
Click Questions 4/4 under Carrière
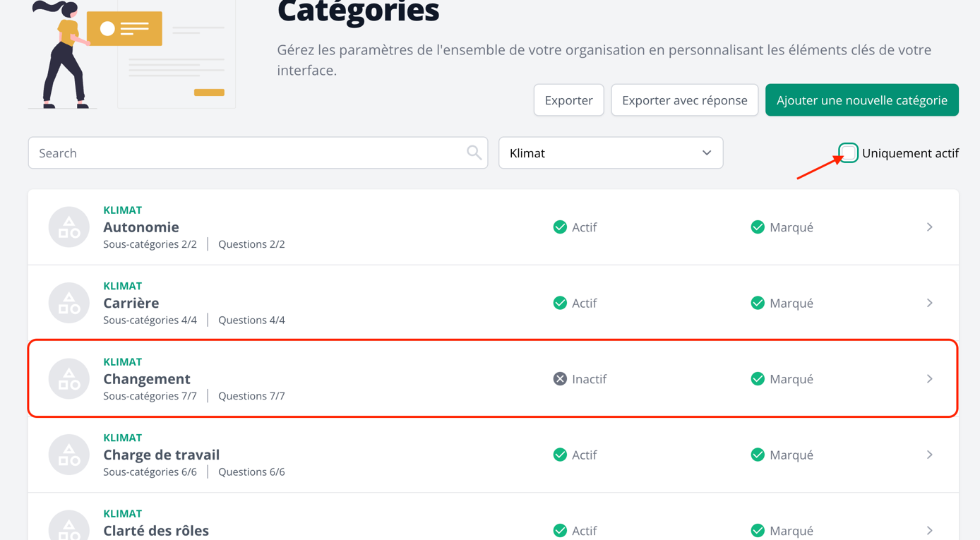pyautogui.click(x=251, y=320)
